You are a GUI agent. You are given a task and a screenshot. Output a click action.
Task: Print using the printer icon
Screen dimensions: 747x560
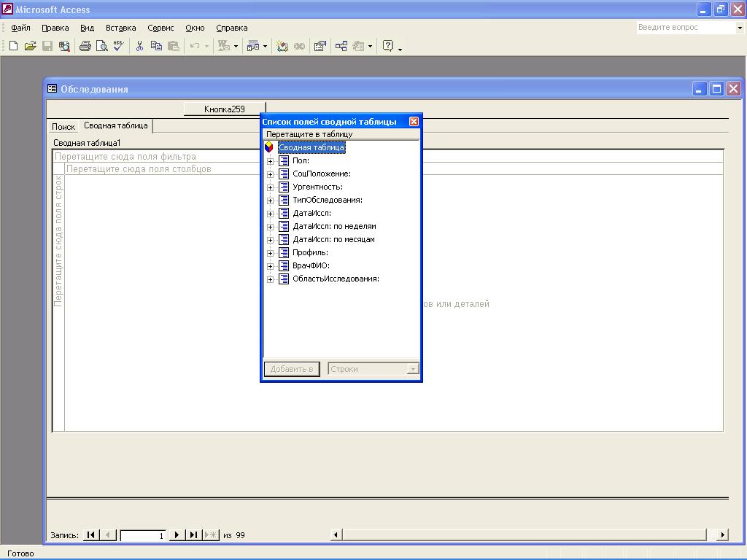[85, 46]
